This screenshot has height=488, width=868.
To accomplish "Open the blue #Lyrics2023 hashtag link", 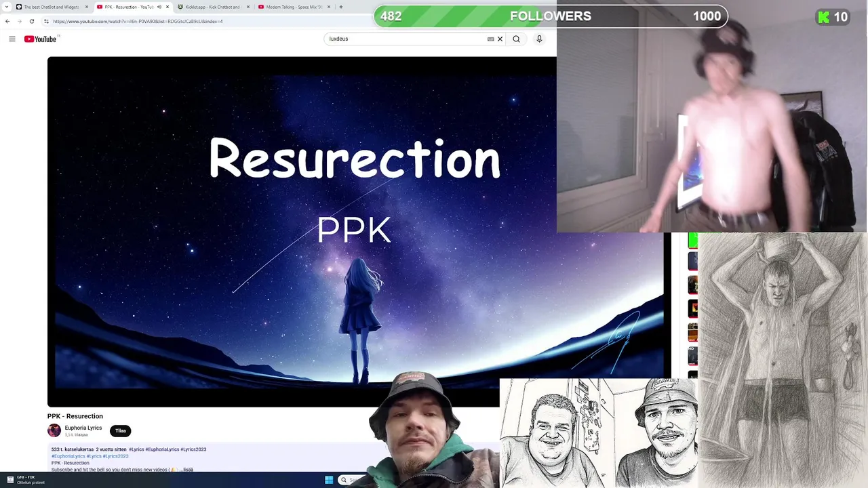I will [115, 456].
